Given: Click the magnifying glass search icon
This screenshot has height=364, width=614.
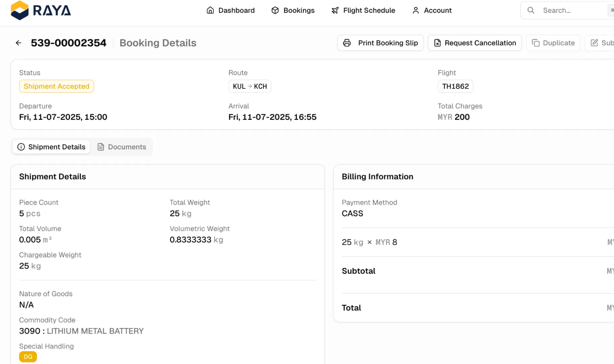Looking at the screenshot, I should tap(531, 10).
